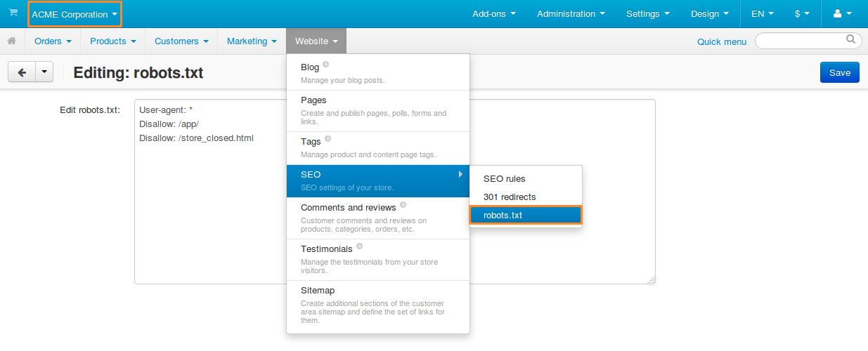Image resolution: width=868 pixels, height=351 pixels.
Task: Click the badge icon beside Tags
Action: 328,139
